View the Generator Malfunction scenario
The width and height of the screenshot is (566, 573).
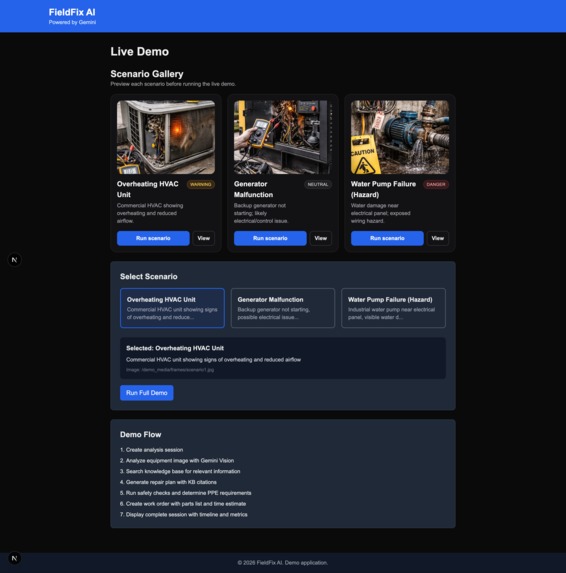click(320, 238)
